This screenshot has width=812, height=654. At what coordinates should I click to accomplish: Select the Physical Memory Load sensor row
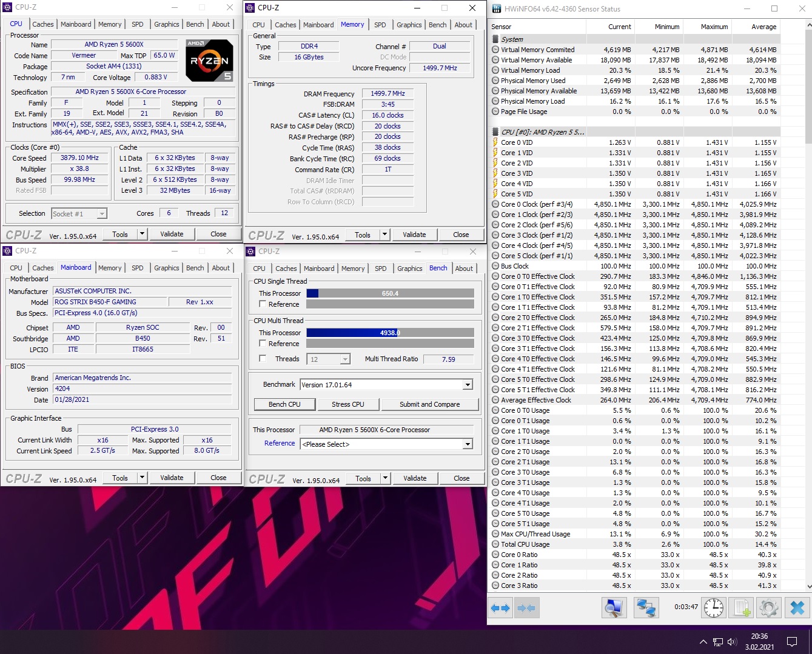(635, 101)
